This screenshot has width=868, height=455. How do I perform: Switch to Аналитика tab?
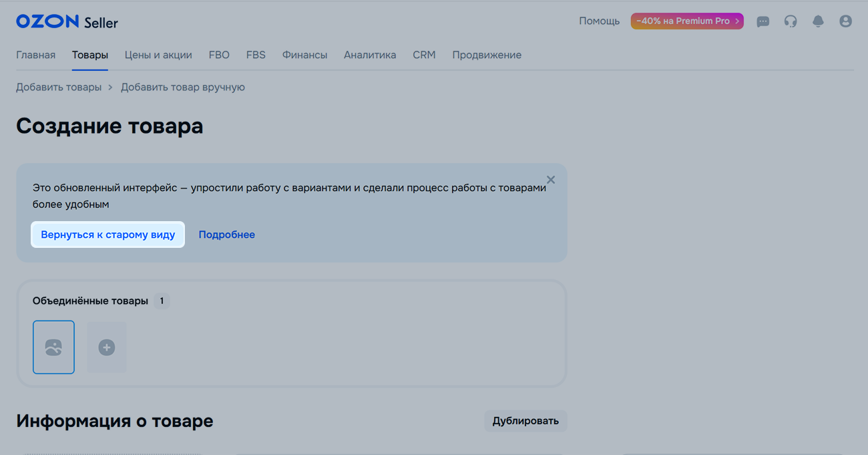coord(370,55)
